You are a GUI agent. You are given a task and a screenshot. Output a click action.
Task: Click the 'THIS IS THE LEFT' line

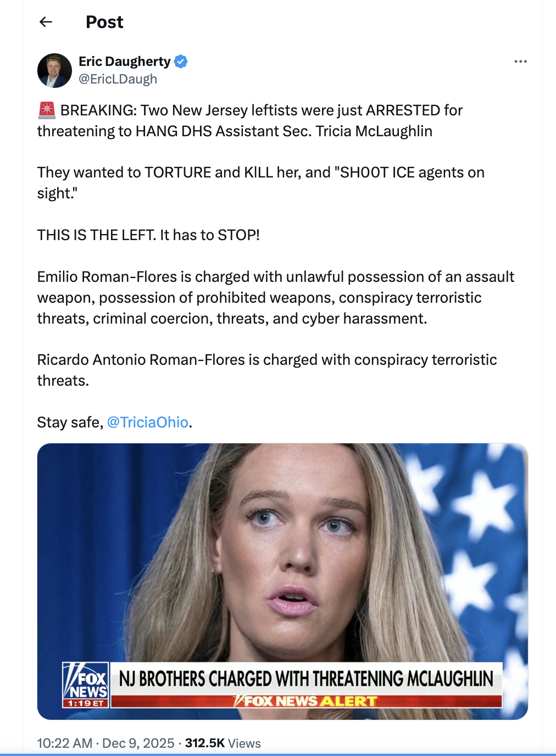148,235
